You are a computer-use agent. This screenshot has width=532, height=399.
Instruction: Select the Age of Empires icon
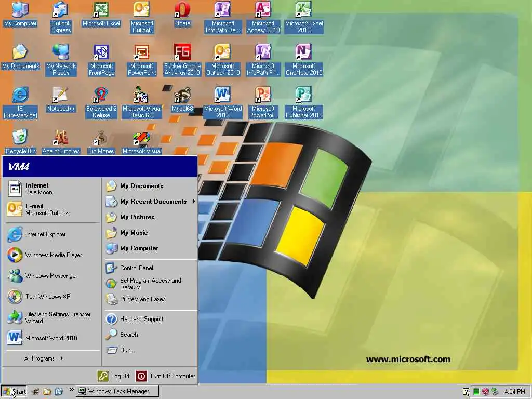(x=61, y=142)
